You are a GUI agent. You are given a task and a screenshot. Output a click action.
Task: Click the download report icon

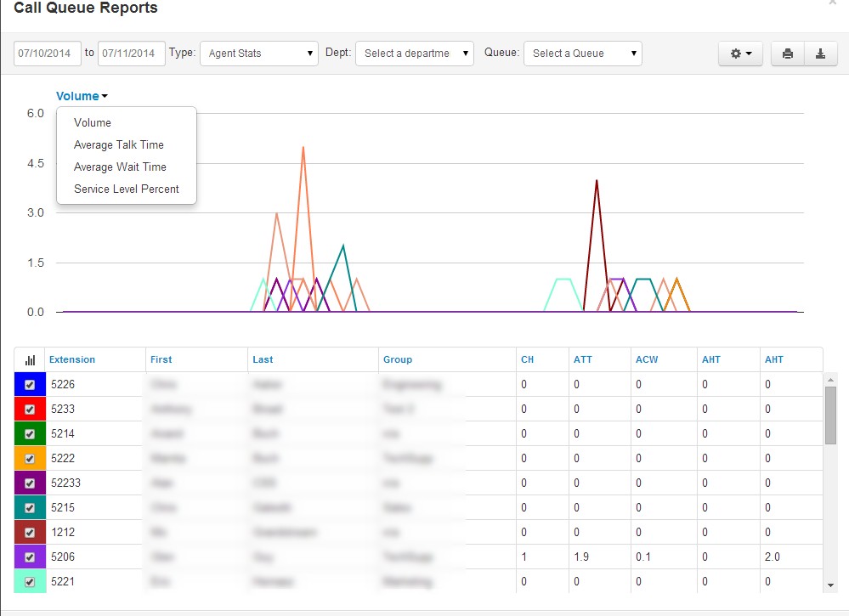pyautogui.click(x=820, y=54)
